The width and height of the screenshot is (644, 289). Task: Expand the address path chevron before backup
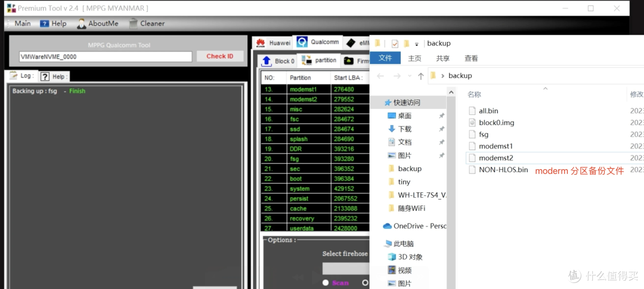pos(442,76)
